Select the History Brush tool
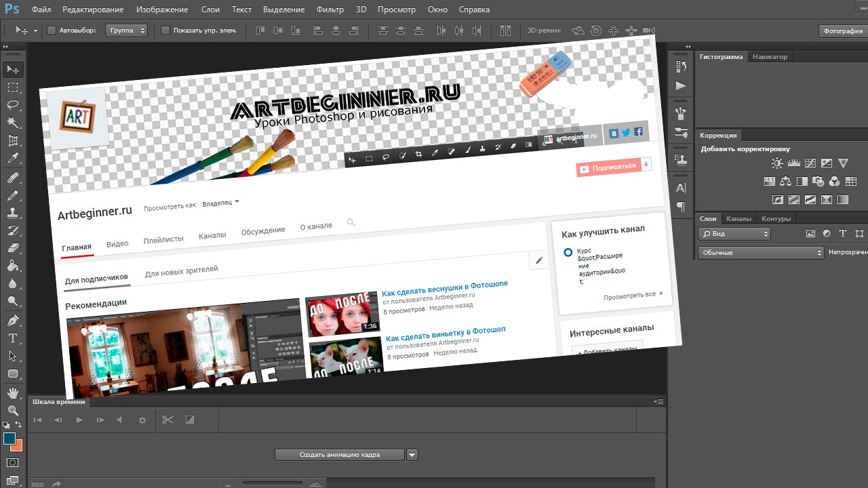 (x=13, y=230)
